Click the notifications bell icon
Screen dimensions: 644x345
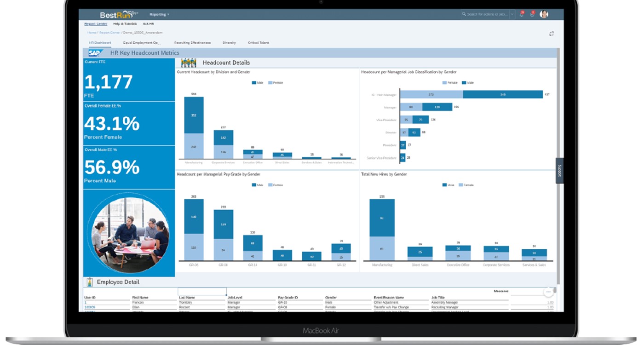click(521, 14)
